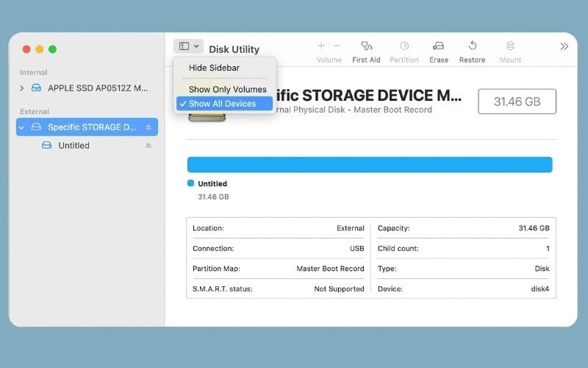Click the External sidebar section header
This screenshot has width=588, height=368.
point(35,112)
